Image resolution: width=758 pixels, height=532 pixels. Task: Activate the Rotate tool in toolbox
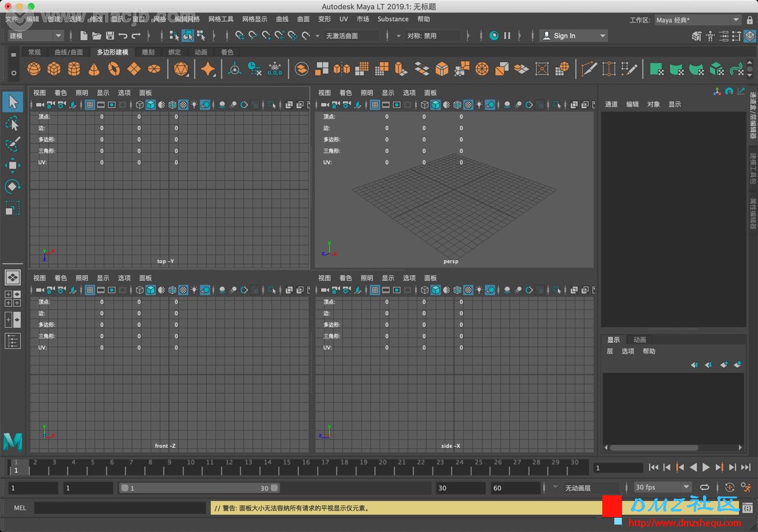click(x=13, y=186)
